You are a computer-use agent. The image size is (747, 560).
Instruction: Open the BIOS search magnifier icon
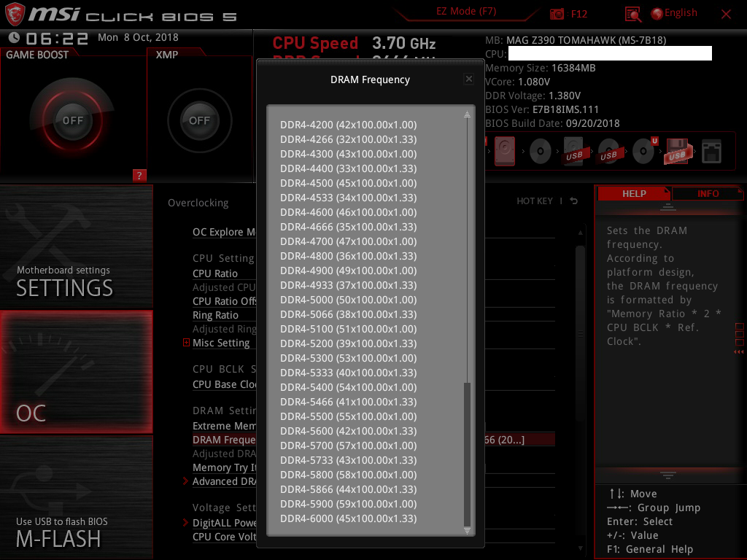(x=632, y=15)
